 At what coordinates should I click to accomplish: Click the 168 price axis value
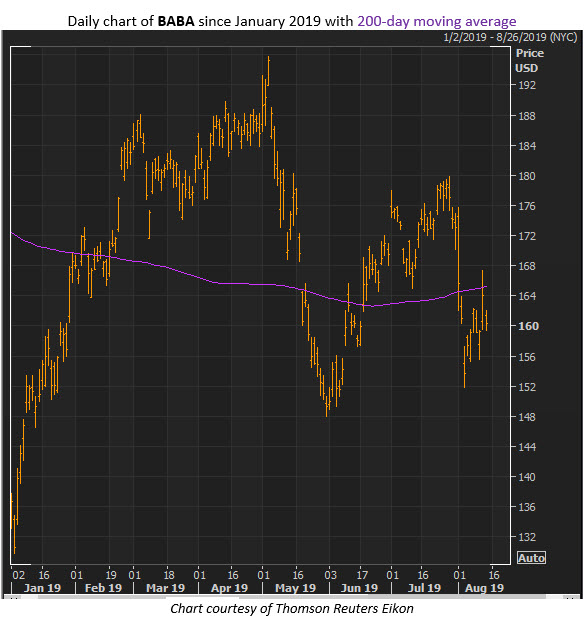tap(527, 266)
